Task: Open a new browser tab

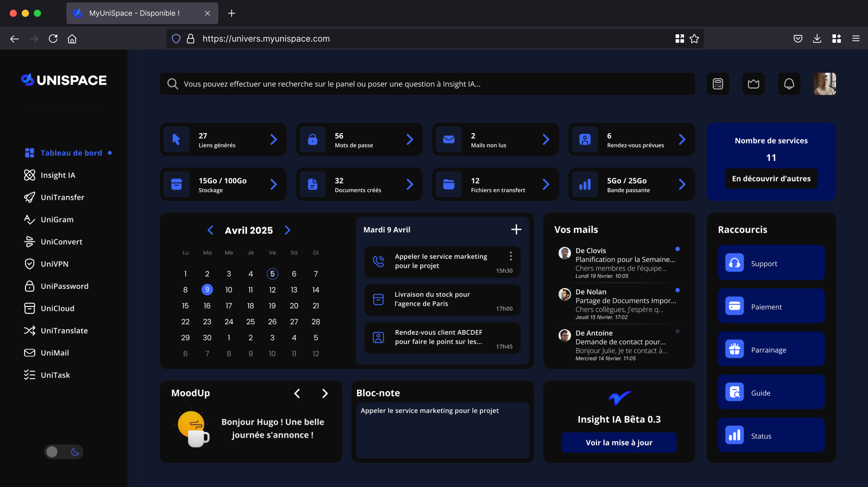Action: pos(232,13)
